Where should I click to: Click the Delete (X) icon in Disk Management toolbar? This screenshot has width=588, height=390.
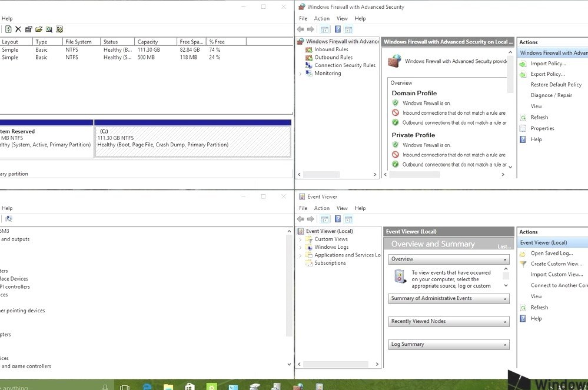pyautogui.click(x=18, y=29)
